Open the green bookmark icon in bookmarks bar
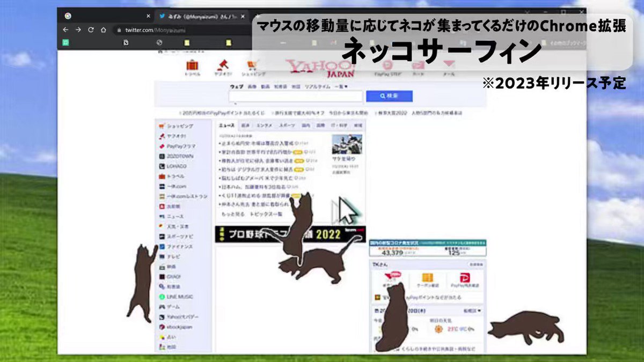This screenshot has width=644, height=362. coord(65,42)
